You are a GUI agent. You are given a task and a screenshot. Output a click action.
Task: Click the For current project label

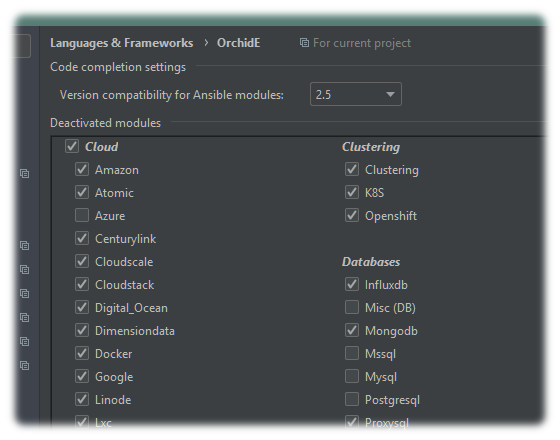[362, 43]
